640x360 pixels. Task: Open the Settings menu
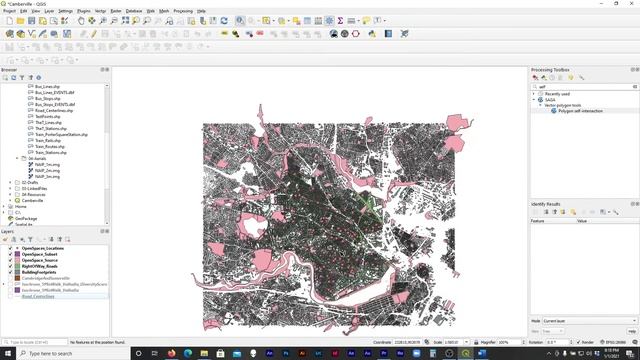pyautogui.click(x=65, y=11)
